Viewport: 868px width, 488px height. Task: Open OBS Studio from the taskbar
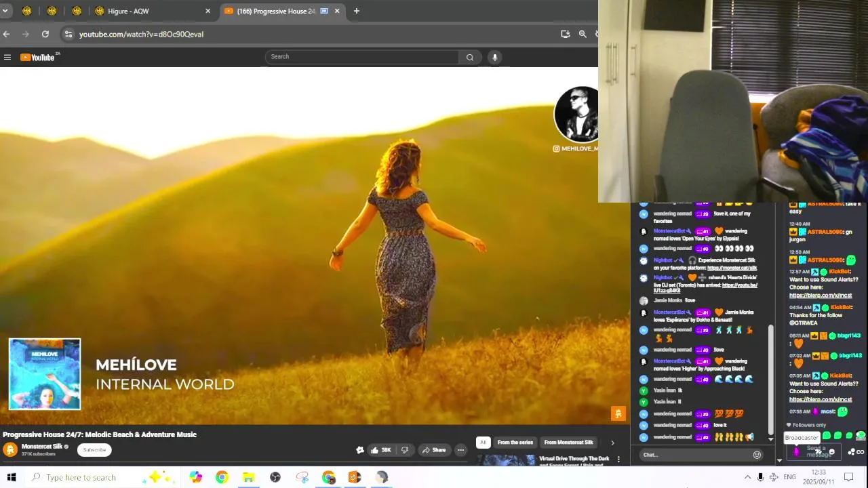tap(275, 477)
